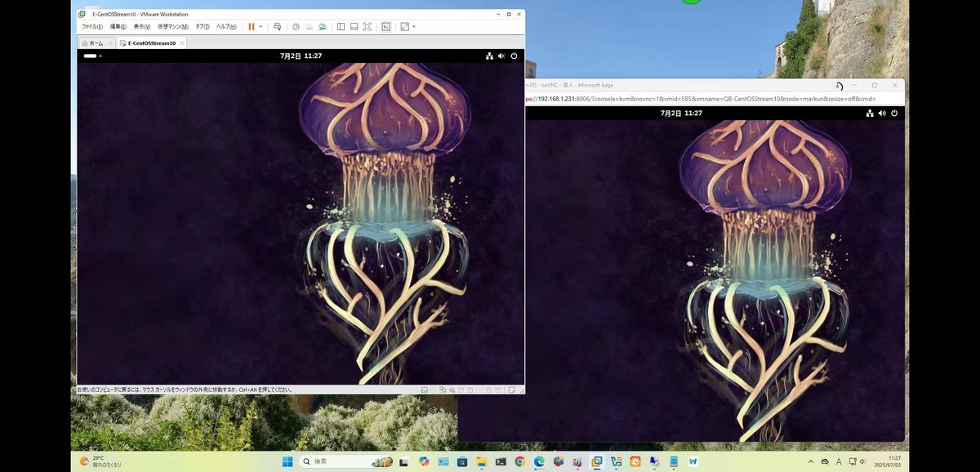Click the sound device icon in VMware status bar

click(452, 390)
